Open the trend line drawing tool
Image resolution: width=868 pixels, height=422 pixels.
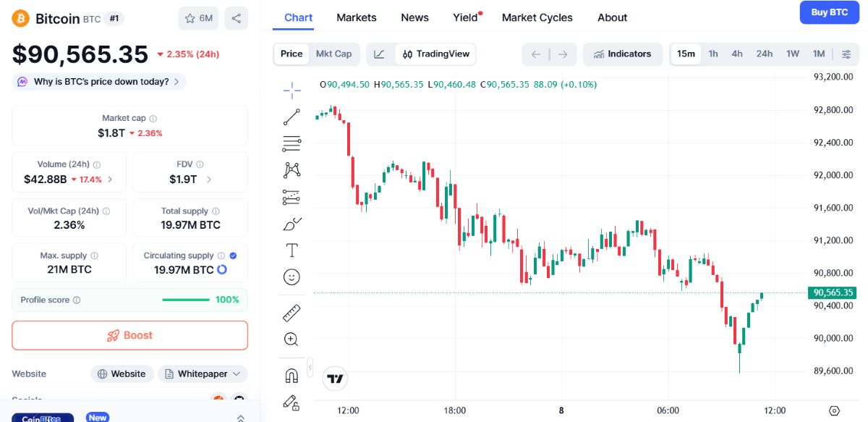[292, 116]
